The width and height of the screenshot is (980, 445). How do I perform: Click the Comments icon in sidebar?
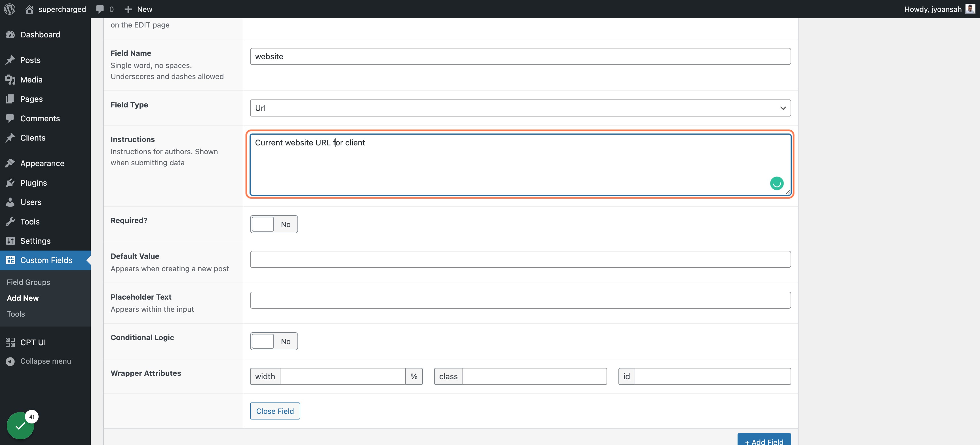pyautogui.click(x=10, y=118)
